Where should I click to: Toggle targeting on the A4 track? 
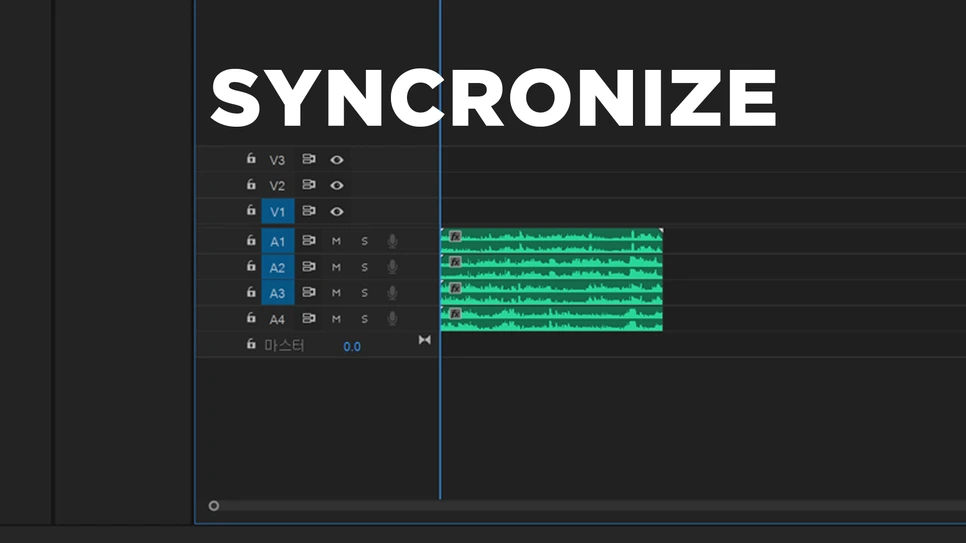(x=277, y=319)
